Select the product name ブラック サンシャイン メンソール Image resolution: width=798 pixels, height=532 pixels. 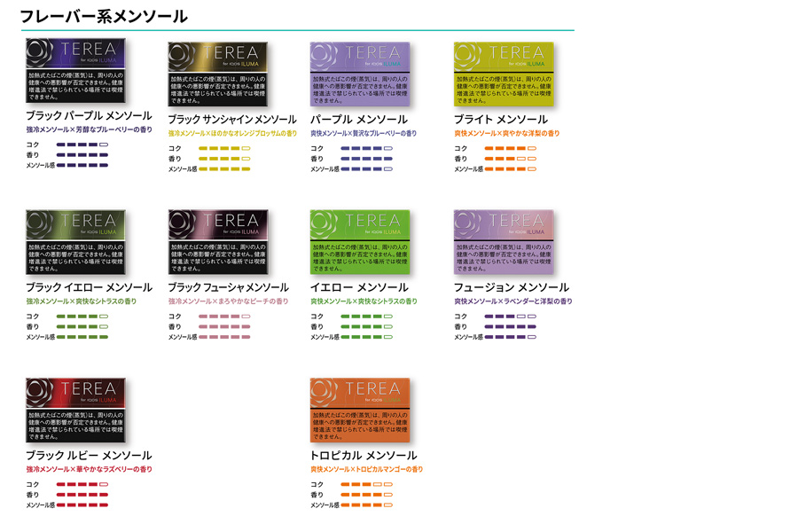(232, 119)
